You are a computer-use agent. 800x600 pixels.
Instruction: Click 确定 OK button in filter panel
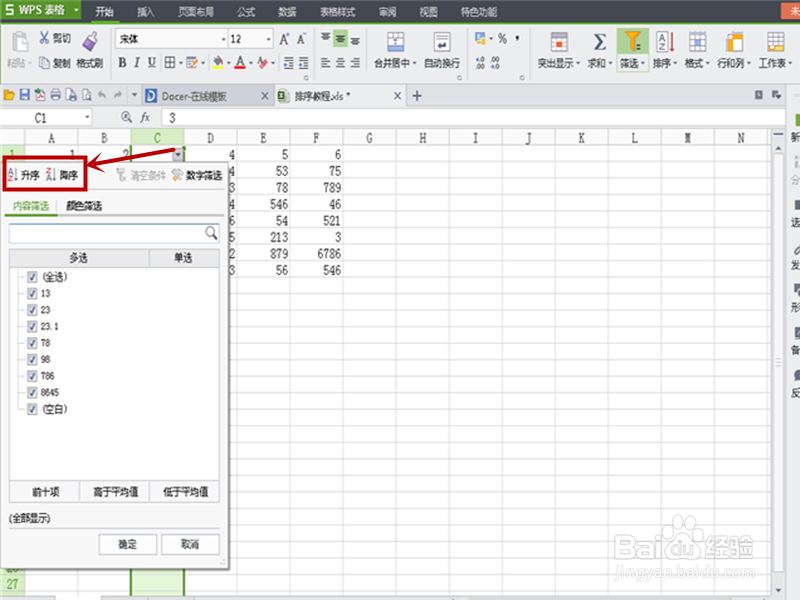coord(128,544)
